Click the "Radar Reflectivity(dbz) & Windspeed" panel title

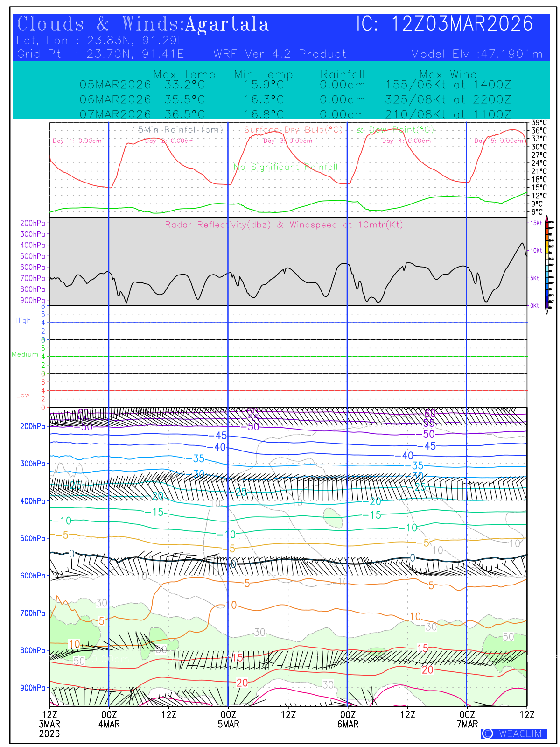(x=284, y=225)
